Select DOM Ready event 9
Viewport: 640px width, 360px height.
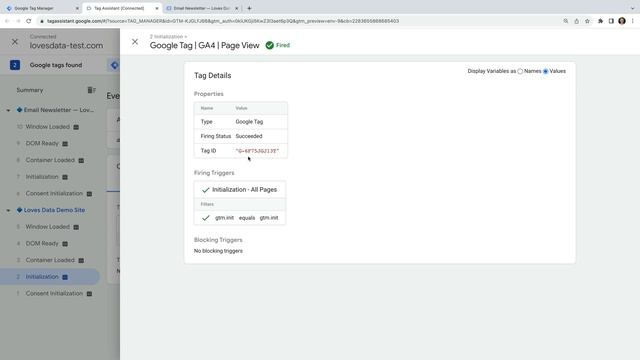[x=42, y=143]
